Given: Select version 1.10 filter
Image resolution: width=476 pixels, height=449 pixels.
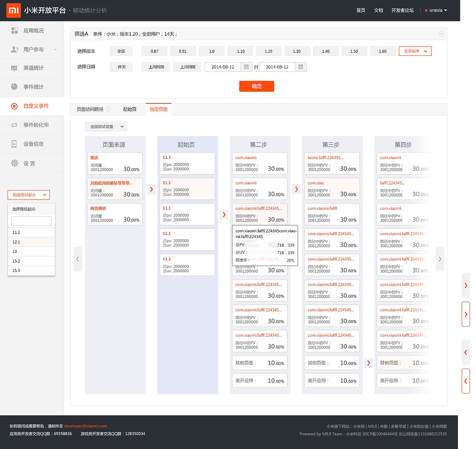Looking at the screenshot, I should tap(240, 51).
